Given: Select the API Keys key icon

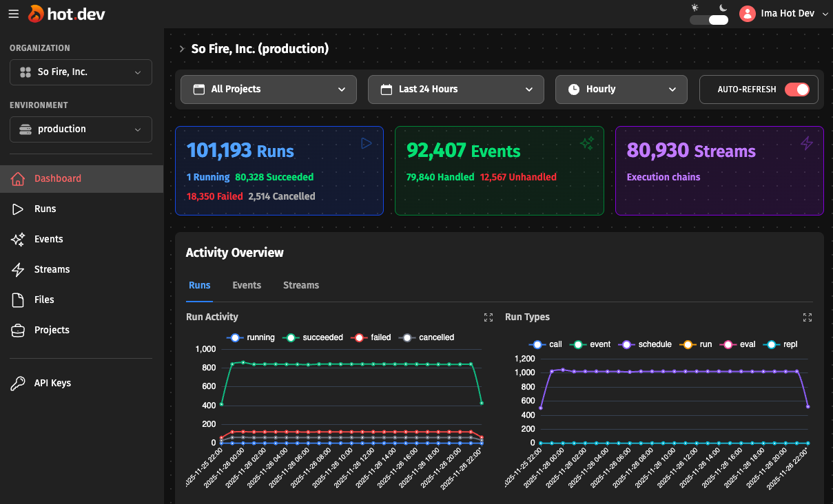Looking at the screenshot, I should tap(18, 383).
